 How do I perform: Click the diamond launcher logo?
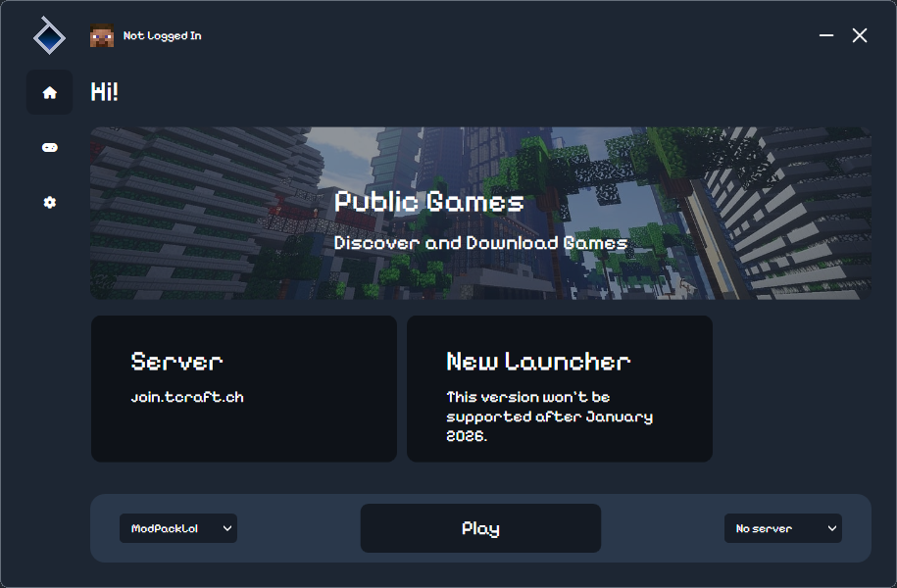(49, 36)
